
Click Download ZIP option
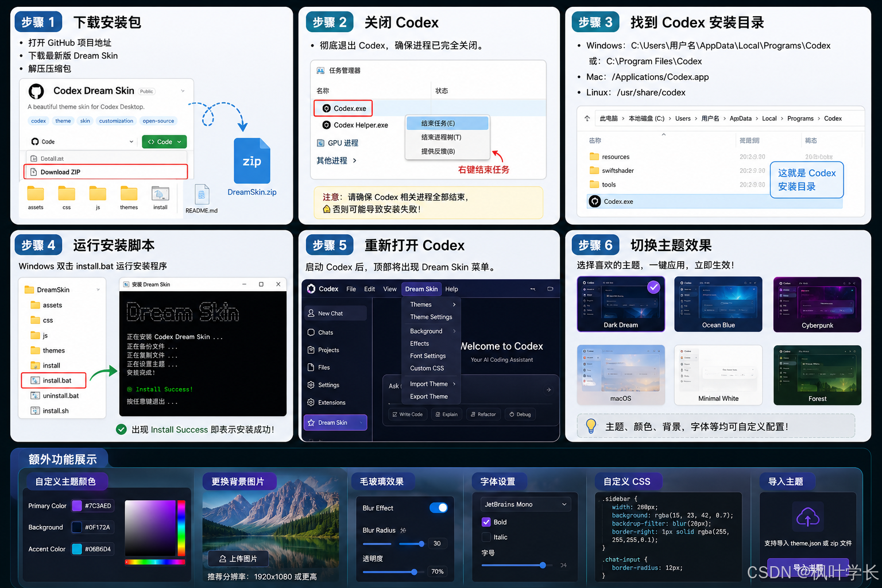tap(106, 172)
